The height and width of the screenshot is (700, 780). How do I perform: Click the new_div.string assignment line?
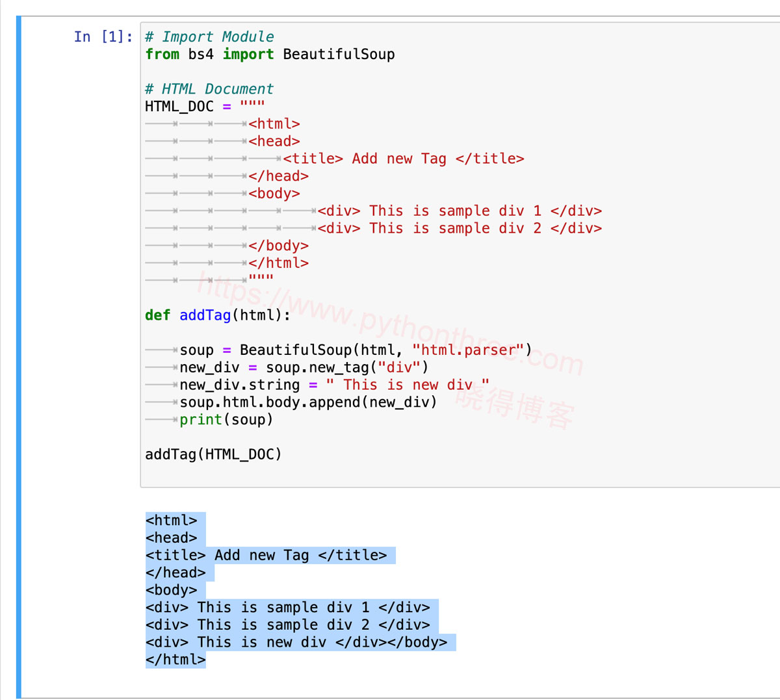(x=334, y=385)
